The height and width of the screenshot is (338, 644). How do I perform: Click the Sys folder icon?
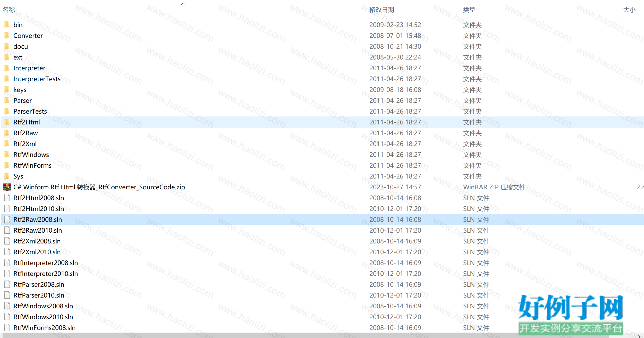click(x=7, y=176)
